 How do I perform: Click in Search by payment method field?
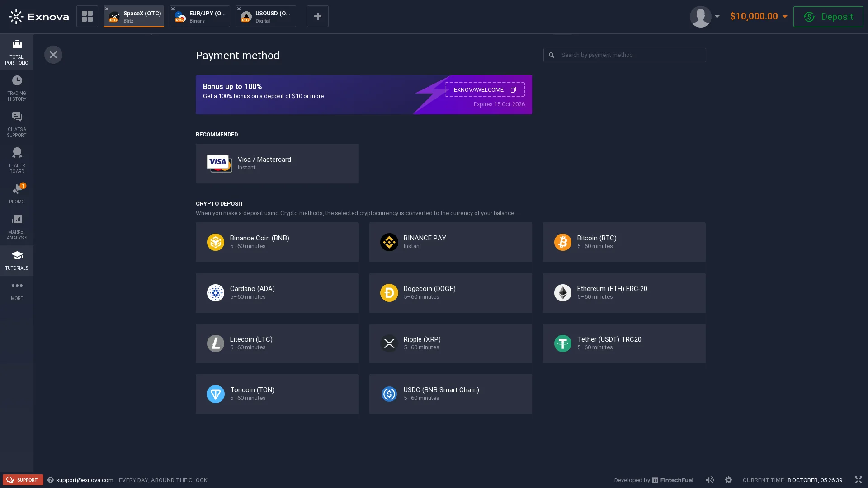coord(624,55)
